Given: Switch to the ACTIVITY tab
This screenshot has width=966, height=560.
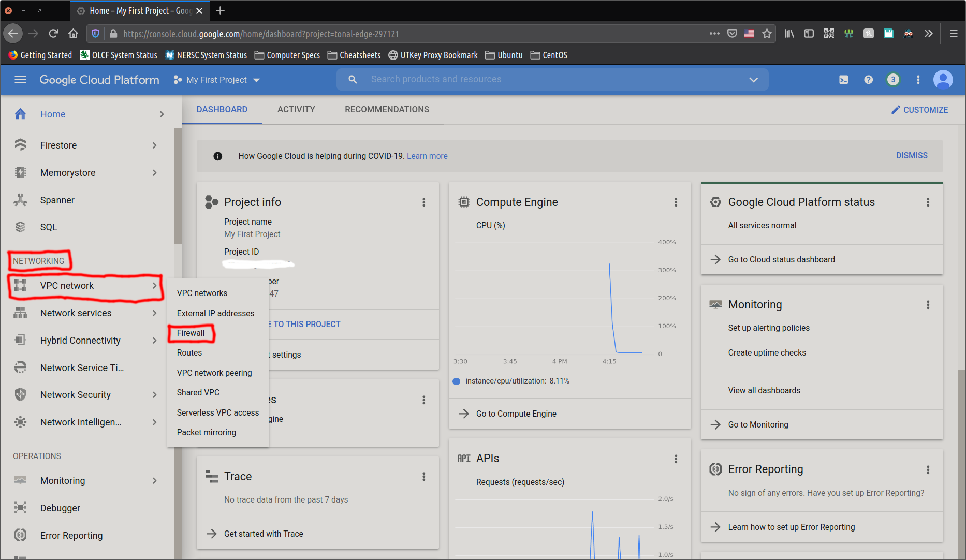Looking at the screenshot, I should (296, 109).
